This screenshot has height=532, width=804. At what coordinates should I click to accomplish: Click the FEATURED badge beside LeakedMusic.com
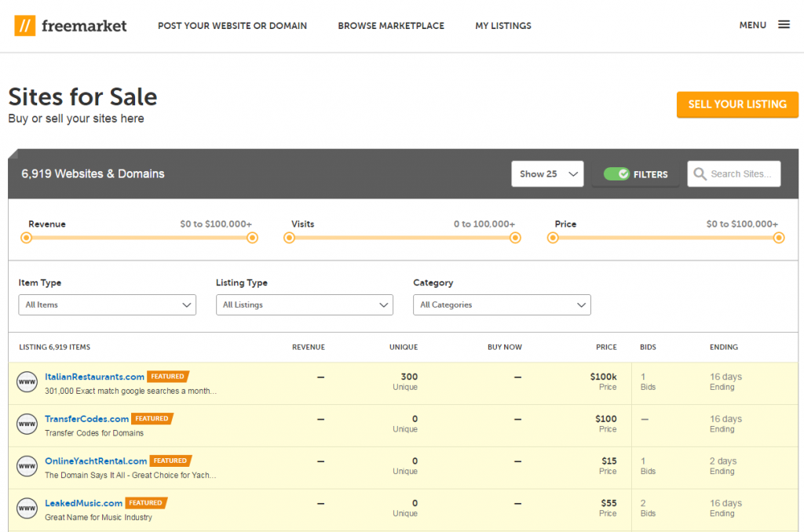tap(146, 503)
